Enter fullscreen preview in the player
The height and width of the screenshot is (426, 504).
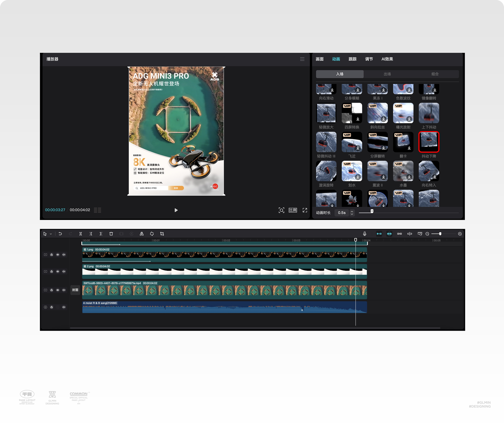305,210
